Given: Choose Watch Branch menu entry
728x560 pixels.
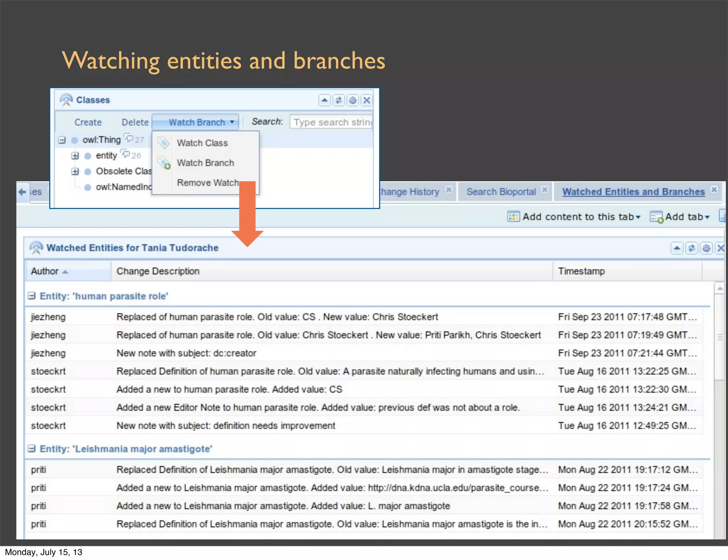Looking at the screenshot, I should [x=205, y=163].
